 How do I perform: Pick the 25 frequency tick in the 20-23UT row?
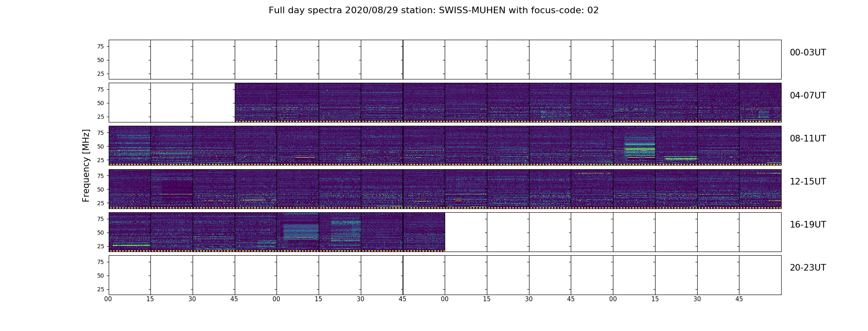point(100,289)
